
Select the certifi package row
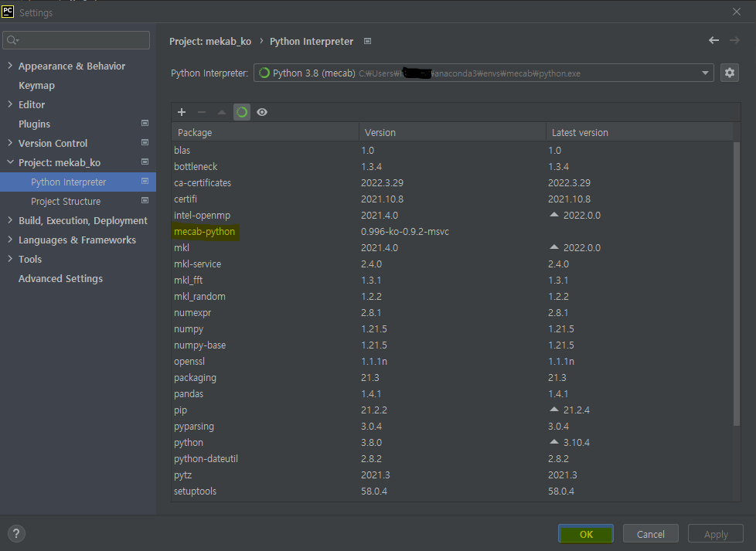pos(452,199)
